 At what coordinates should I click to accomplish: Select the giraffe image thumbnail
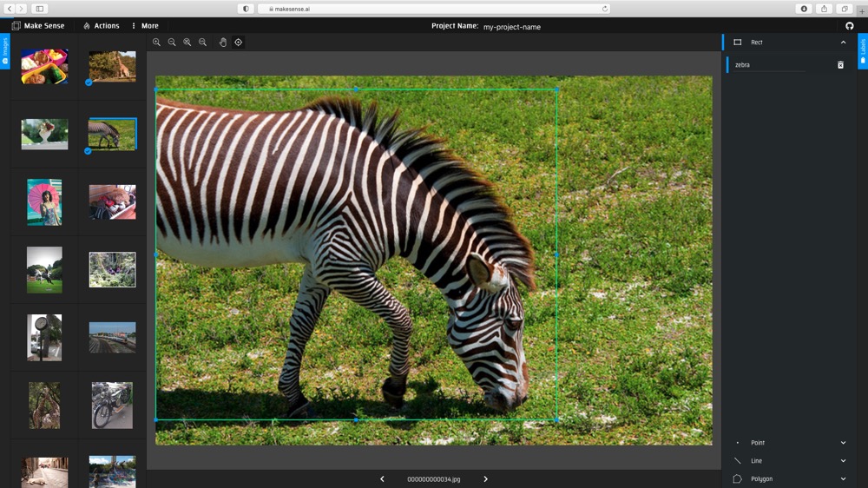112,66
